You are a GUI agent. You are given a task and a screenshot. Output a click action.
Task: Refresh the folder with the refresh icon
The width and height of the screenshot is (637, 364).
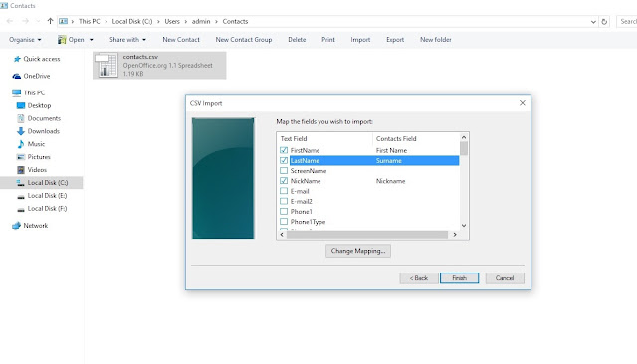pyautogui.click(x=604, y=22)
